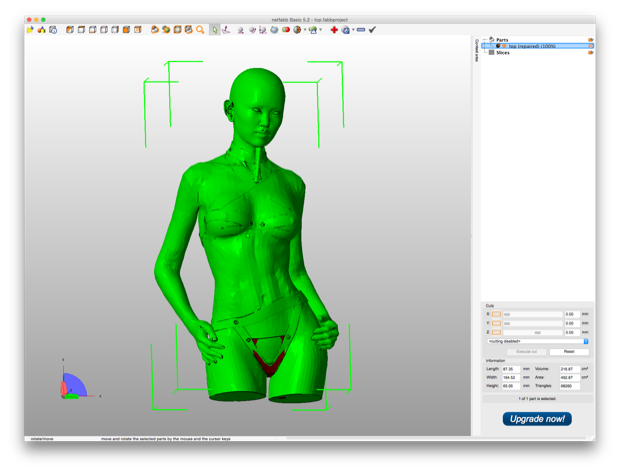The width and height of the screenshot is (620, 474).
Task: Click the Area information field
Action: [x=569, y=378]
